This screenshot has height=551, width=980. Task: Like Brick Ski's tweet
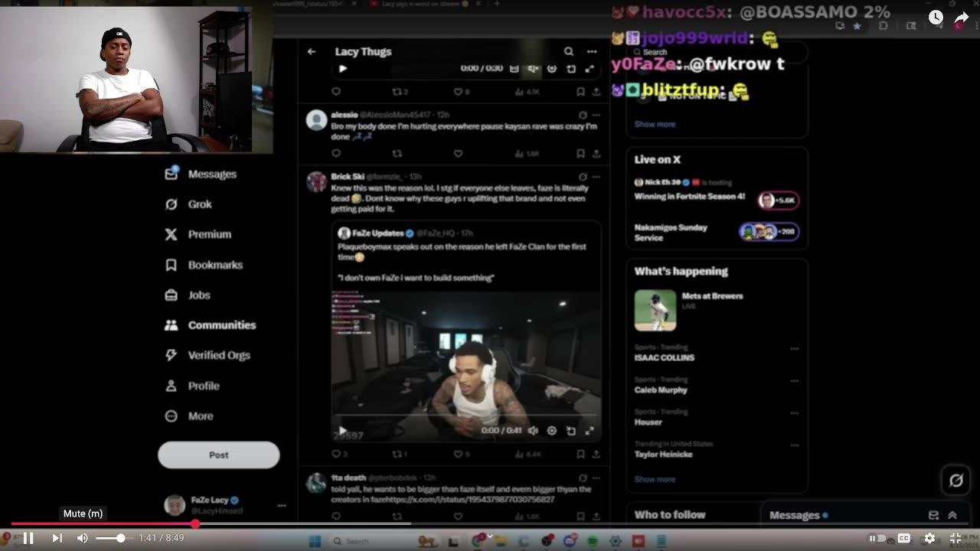coord(458,454)
